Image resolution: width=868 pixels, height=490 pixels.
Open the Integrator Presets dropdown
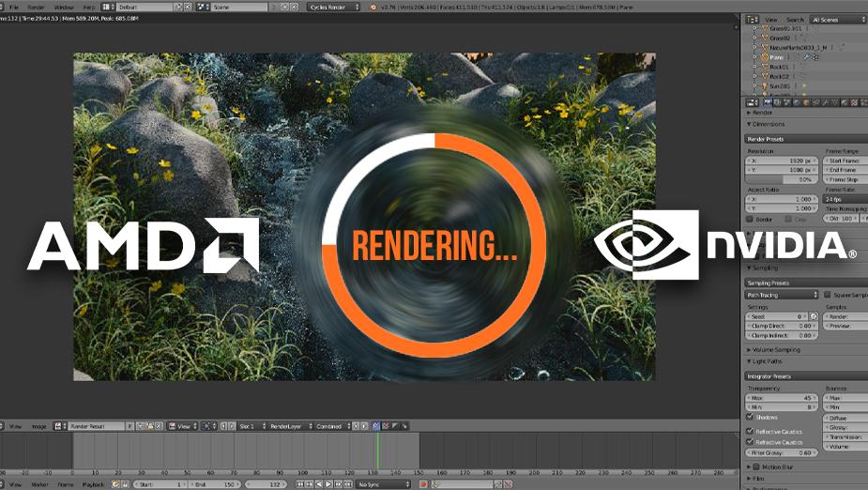[x=806, y=376]
